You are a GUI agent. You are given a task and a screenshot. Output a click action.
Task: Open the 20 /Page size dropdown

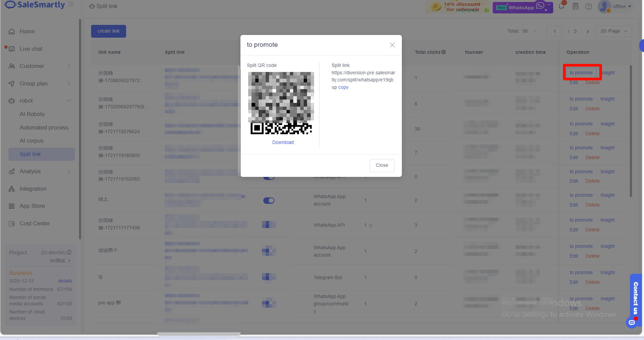pos(614,31)
